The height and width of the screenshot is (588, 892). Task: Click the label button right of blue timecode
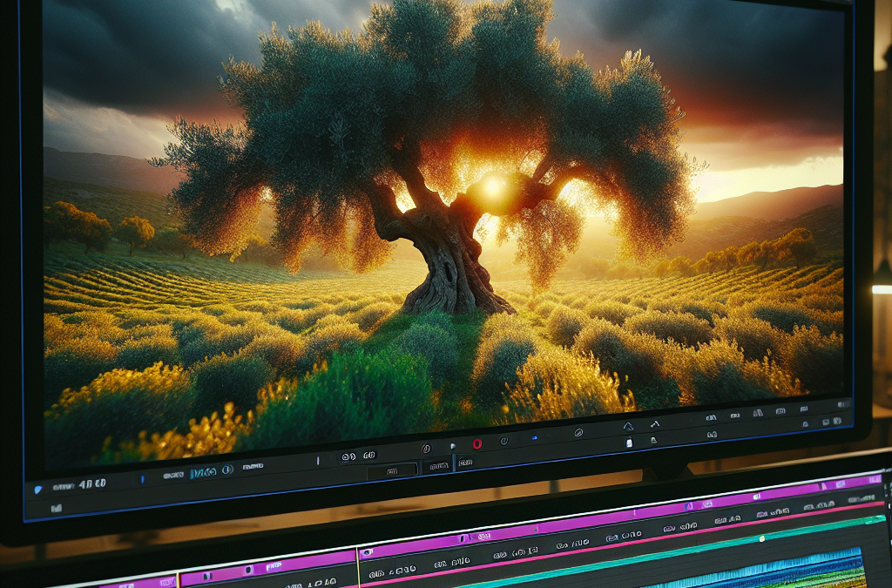point(253,466)
